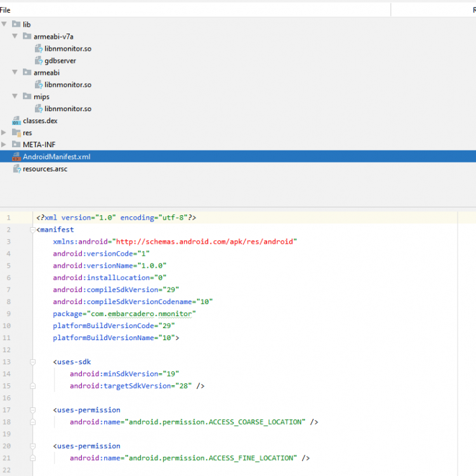Select resources.arsc in the file tree

(x=45, y=169)
